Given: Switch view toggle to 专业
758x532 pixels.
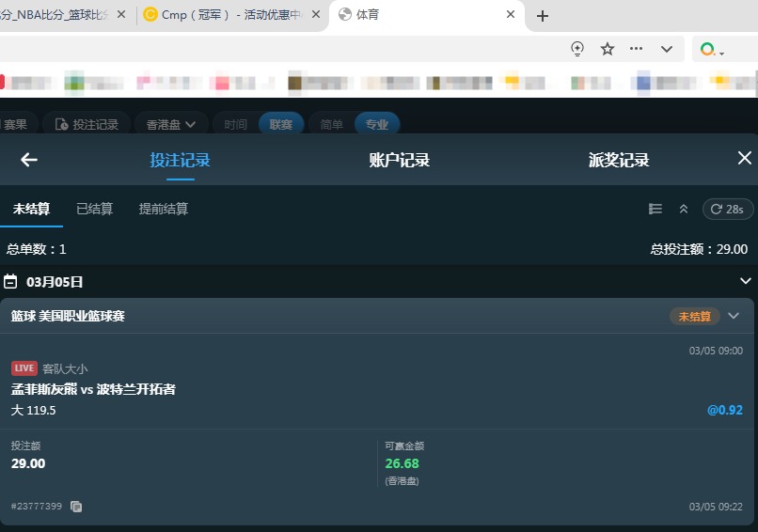Looking at the screenshot, I should (x=377, y=125).
